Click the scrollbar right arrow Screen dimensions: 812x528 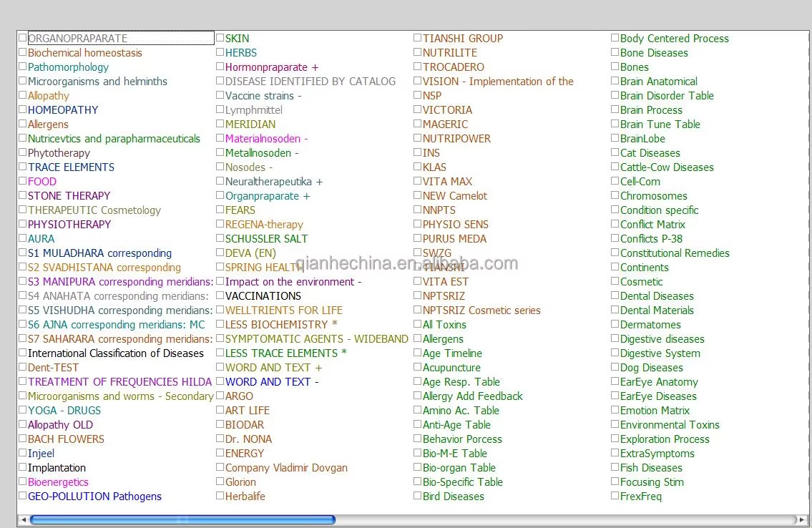point(802,519)
